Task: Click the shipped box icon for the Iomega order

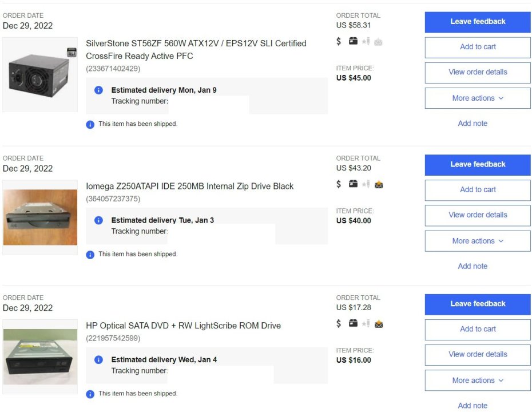Action: tap(353, 184)
